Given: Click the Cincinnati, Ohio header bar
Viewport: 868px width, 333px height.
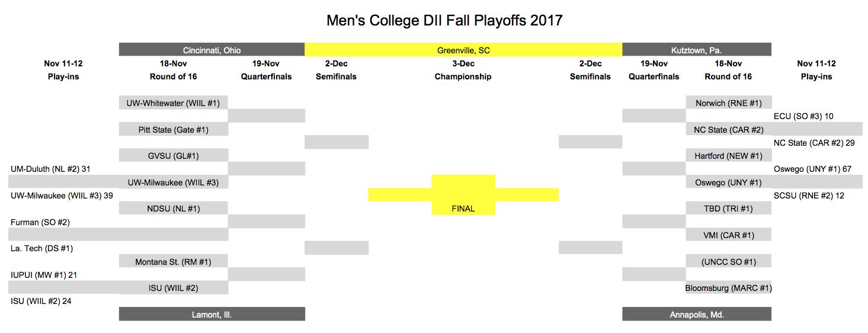Looking at the screenshot, I should click(x=212, y=50).
